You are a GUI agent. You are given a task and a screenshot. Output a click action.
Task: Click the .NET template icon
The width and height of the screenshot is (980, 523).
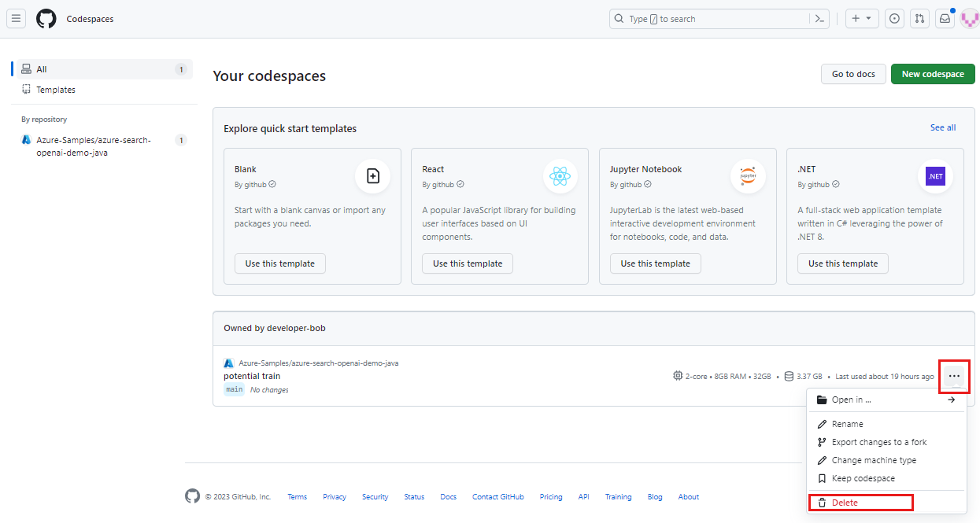tap(936, 176)
